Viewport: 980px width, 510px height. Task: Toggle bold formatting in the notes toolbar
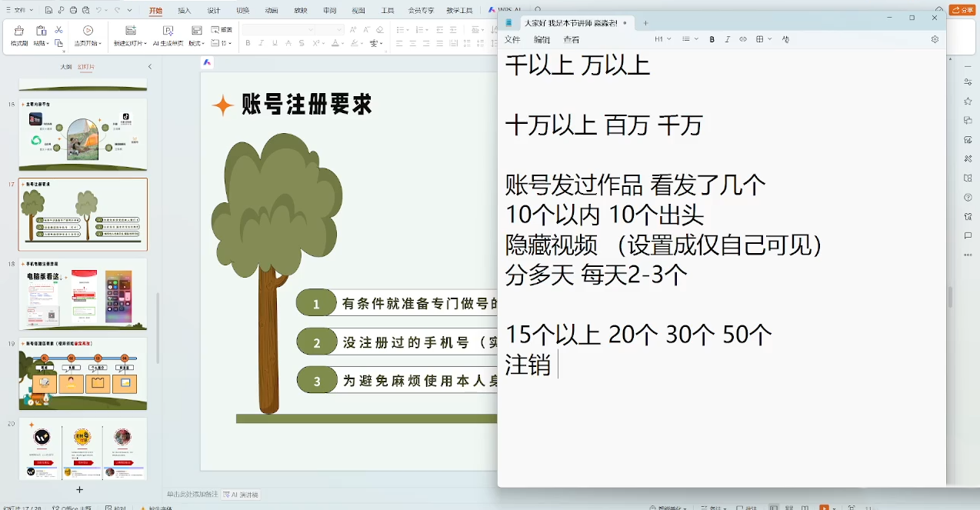pos(712,38)
